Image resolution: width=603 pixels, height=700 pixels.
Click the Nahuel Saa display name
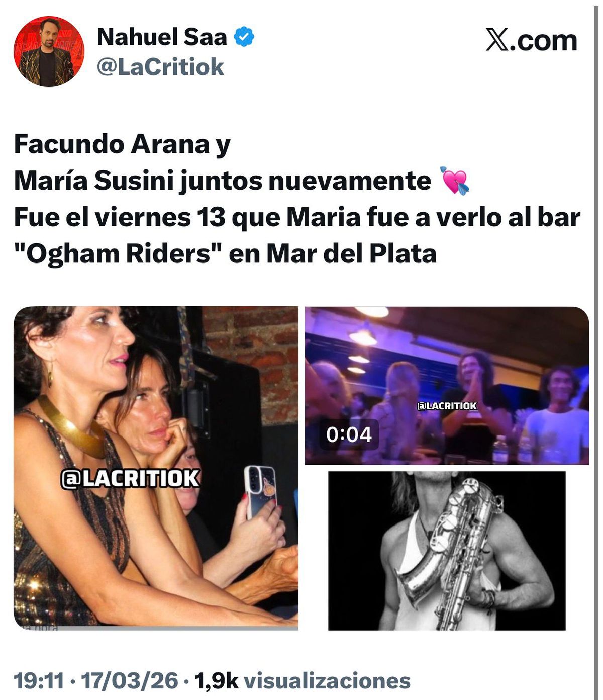point(162,37)
